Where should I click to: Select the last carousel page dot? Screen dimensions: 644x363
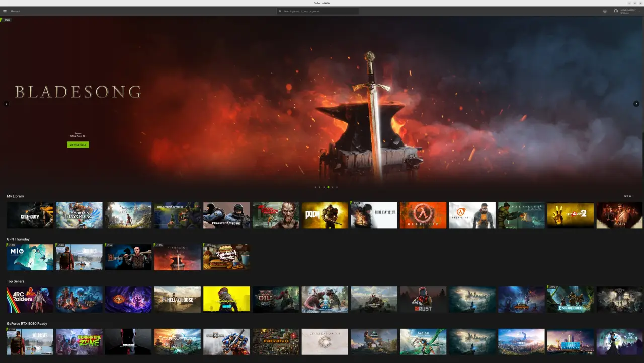pyautogui.click(x=337, y=187)
